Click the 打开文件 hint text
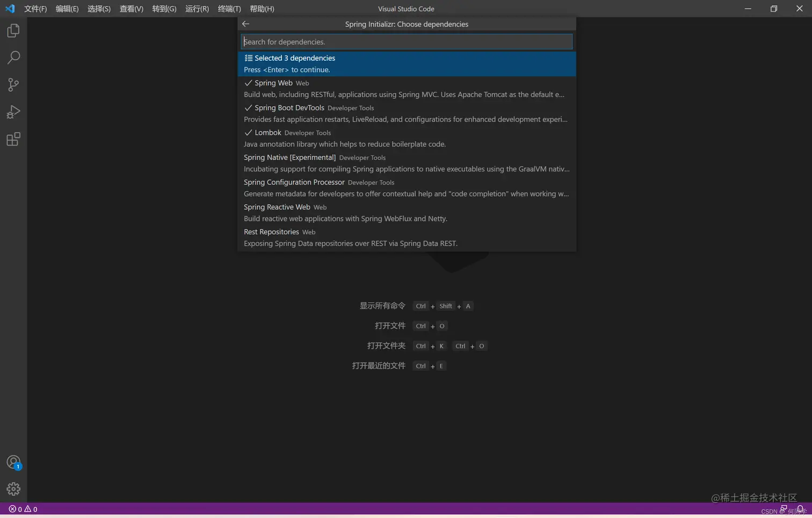The image size is (812, 518). pyautogui.click(x=390, y=326)
